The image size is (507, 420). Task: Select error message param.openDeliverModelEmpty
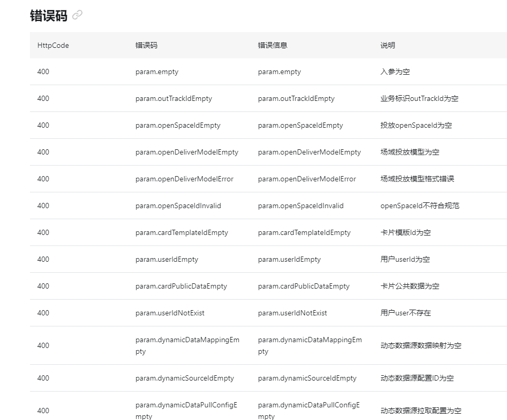click(309, 152)
